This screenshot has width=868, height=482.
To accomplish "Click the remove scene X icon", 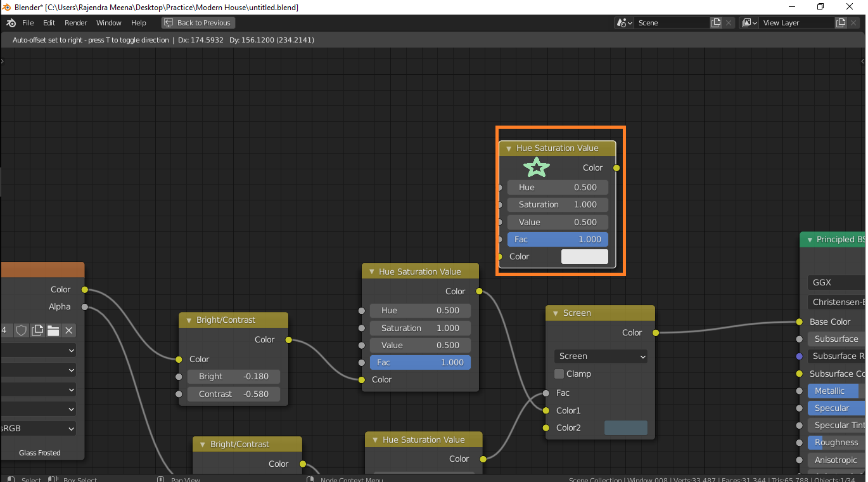I will [x=729, y=23].
